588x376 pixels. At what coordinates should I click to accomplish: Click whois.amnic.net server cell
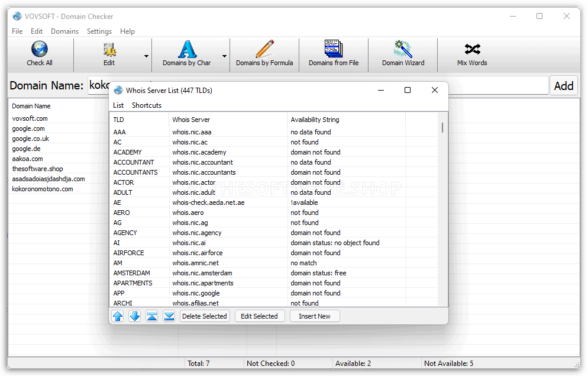pos(195,263)
